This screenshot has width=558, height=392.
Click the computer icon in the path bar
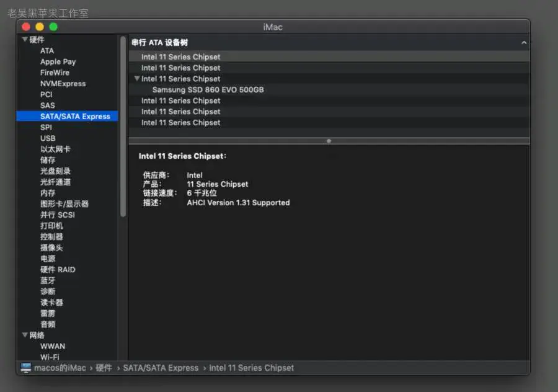(25, 368)
